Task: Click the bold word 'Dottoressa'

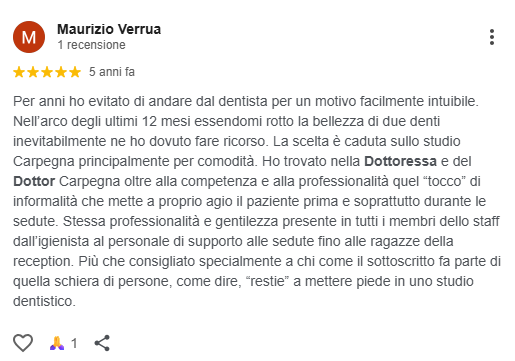Action: point(400,161)
